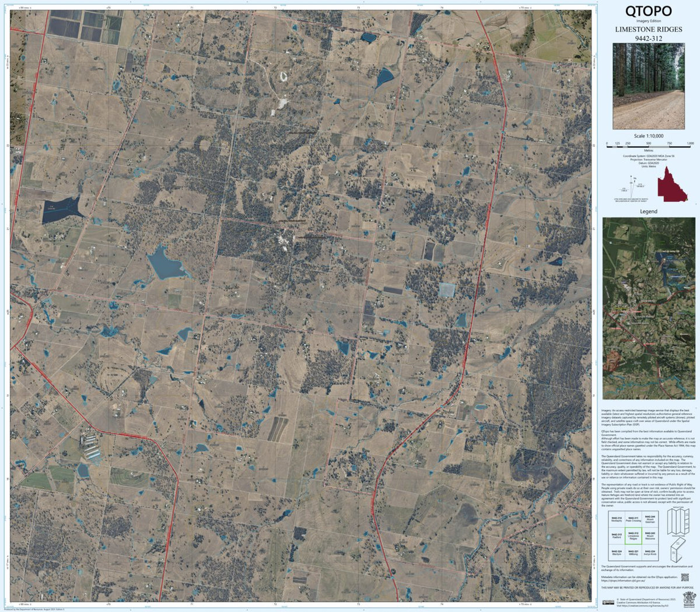Open adjoining sheet 9442-311 Peak Crossing
700x612 pixels.
[x=633, y=519]
